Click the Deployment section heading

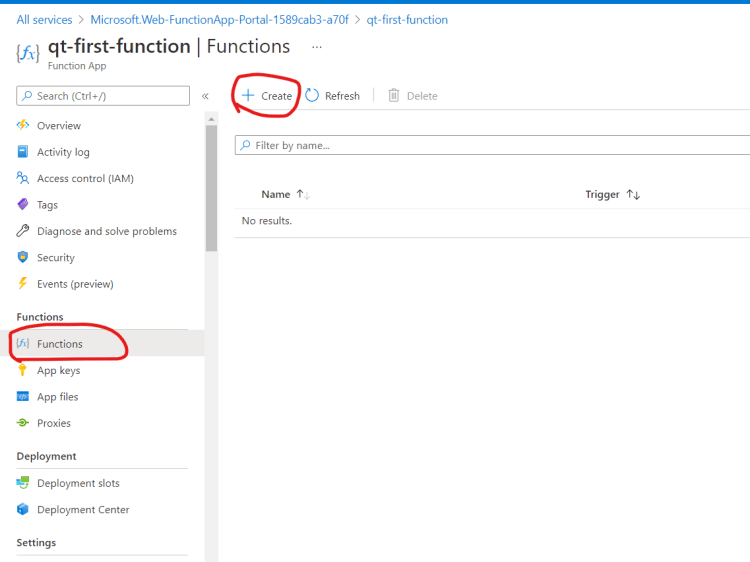pos(46,456)
